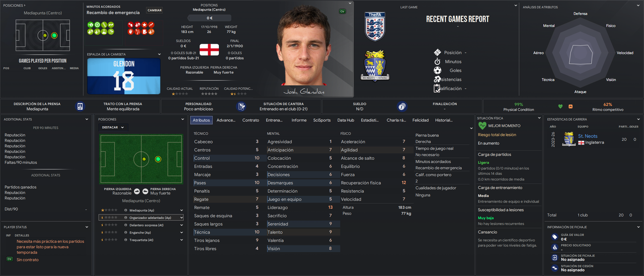This screenshot has height=276, width=644.
Task: Click the England flag icon
Action: point(209,49)
